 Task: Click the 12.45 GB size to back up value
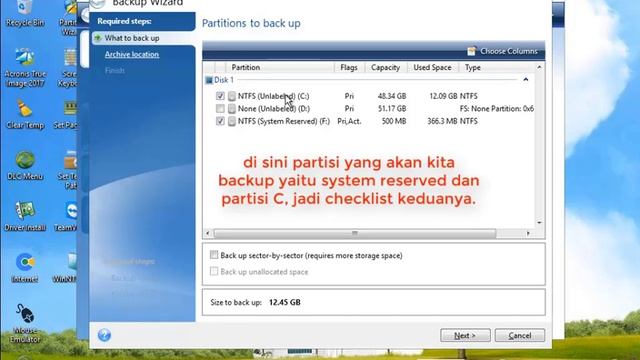pos(285,302)
